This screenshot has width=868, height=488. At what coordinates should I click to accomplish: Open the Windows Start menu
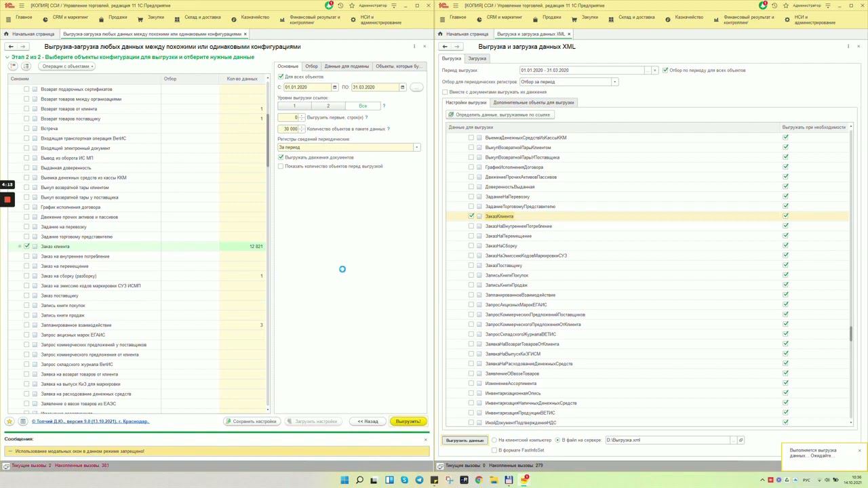point(344,481)
